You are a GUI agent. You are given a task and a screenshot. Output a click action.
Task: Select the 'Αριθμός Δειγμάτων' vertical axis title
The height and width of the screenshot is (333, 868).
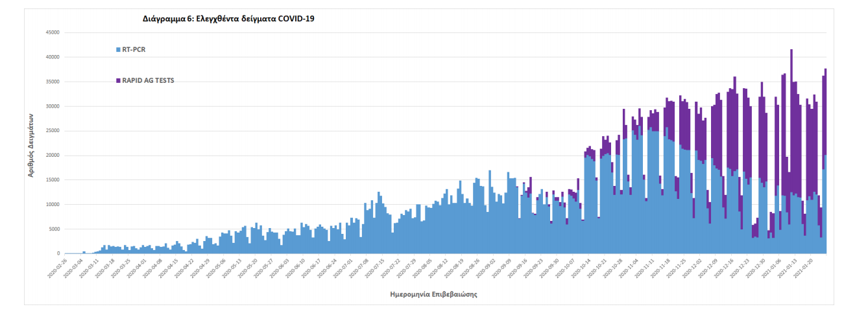click(30, 144)
